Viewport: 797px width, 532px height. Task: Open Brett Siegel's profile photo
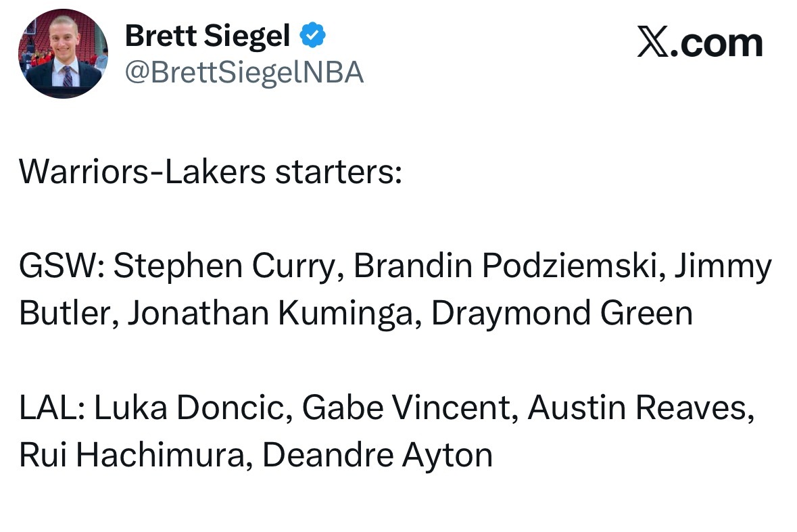click(x=63, y=53)
